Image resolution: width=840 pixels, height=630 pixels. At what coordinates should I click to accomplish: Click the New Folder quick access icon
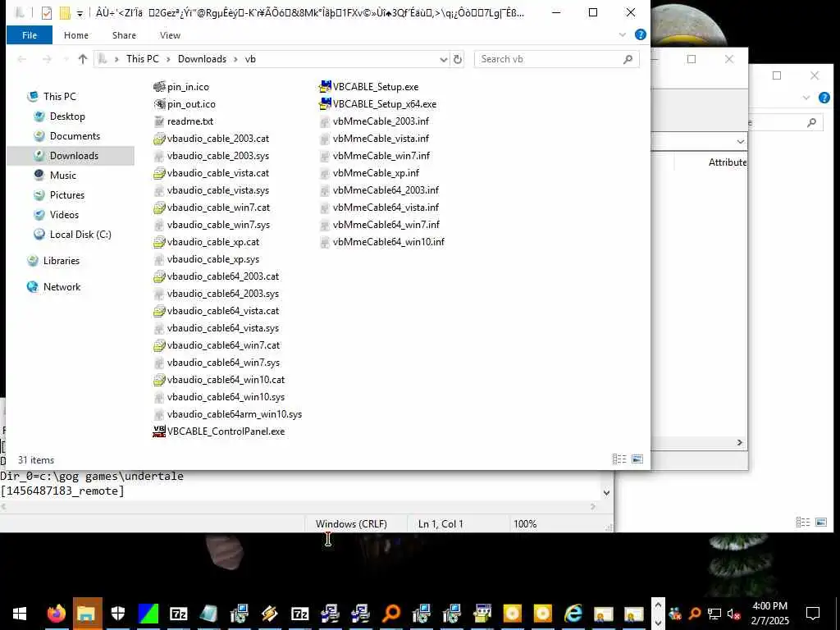click(65, 13)
